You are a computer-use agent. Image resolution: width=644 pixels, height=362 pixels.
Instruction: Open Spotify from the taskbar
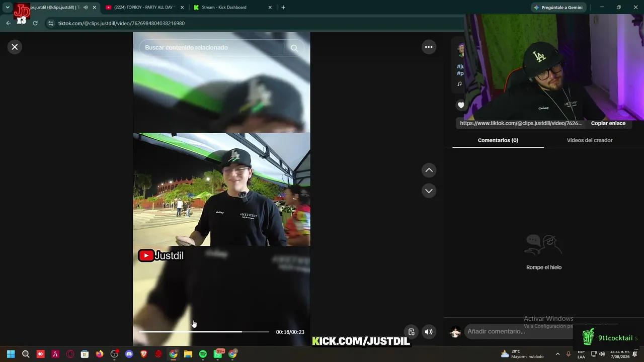click(x=203, y=354)
